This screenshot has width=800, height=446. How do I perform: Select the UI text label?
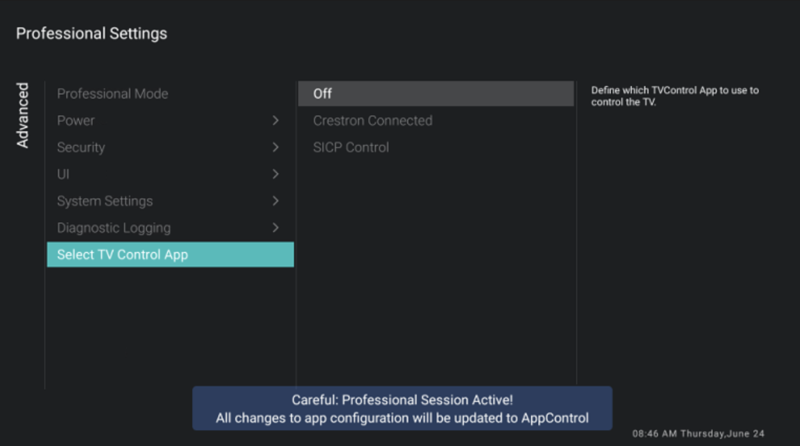63,174
